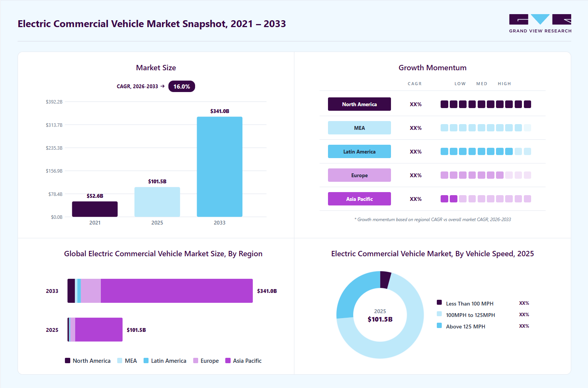Select the MEA legend swatch
Screen dimensions: 588x388
[120, 361]
